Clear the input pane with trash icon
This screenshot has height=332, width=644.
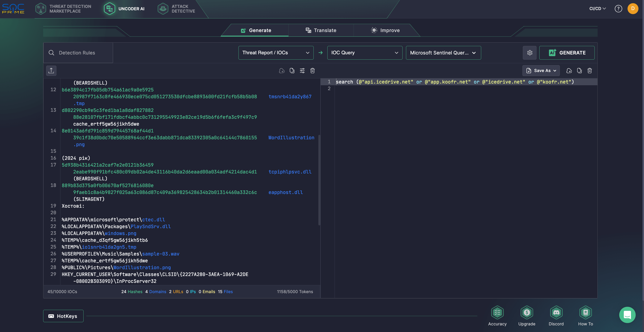pos(313,71)
